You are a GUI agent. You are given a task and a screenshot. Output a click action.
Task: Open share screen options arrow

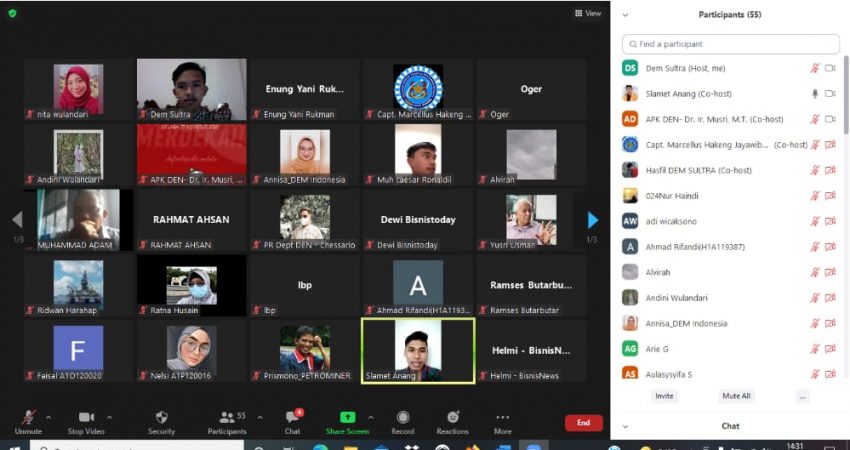pyautogui.click(x=371, y=417)
